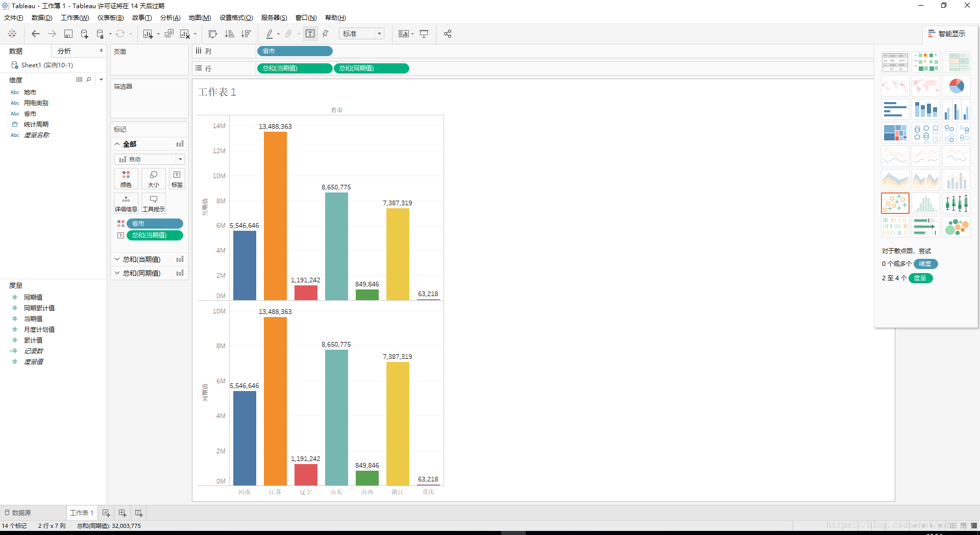
Task: Open the 文件(F) menu
Action: (14, 18)
